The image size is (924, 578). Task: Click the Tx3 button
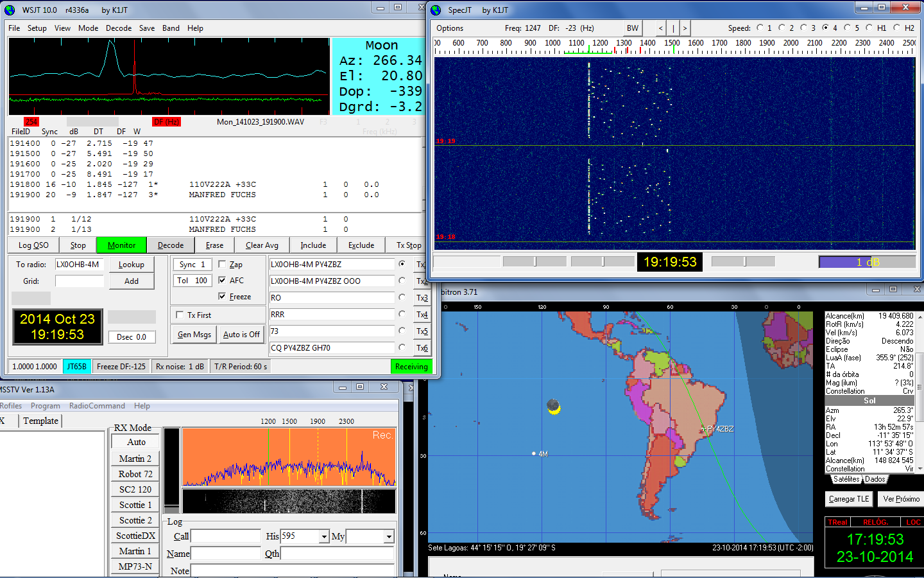422,298
